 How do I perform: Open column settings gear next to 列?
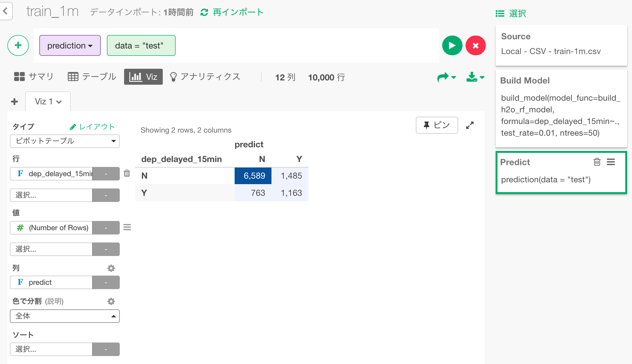(111, 268)
